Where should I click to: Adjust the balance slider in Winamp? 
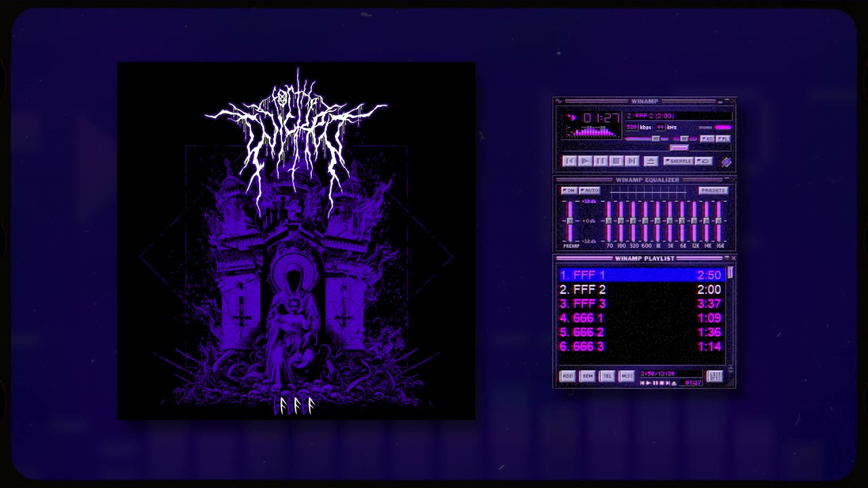[685, 139]
